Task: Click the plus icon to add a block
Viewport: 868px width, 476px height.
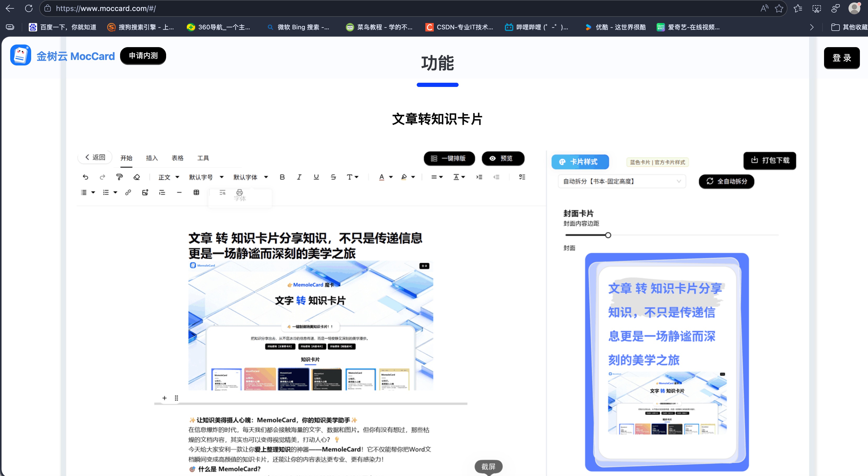Action: [165, 398]
